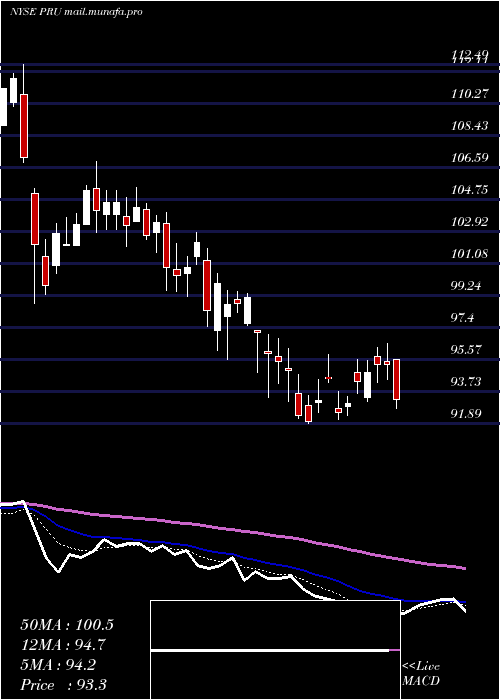Click inside the MACD indicator box
Screen dimensions: 500x700
(275, 650)
